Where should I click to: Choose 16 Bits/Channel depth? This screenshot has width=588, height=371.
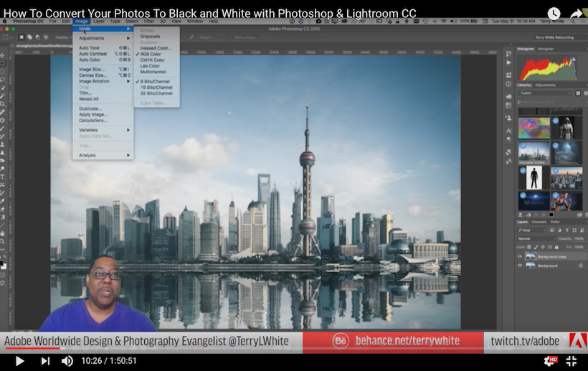tap(156, 88)
